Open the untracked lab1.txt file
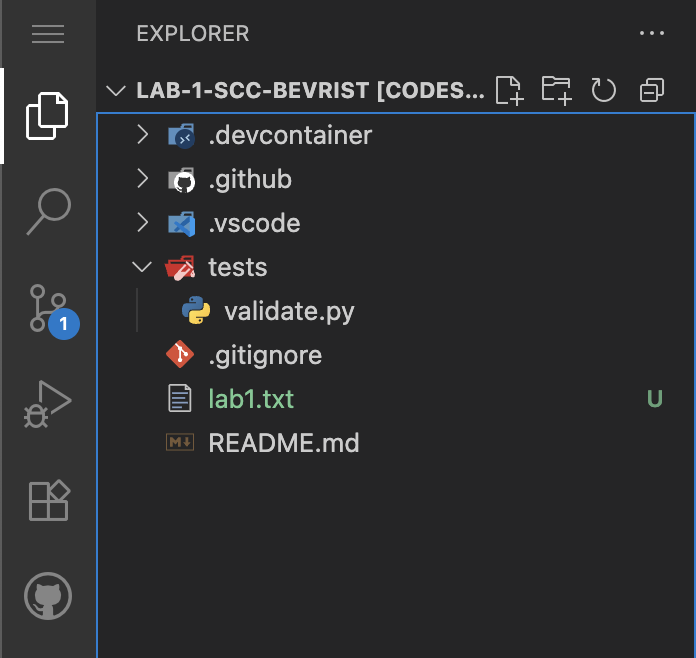The image size is (696, 658). [x=251, y=399]
